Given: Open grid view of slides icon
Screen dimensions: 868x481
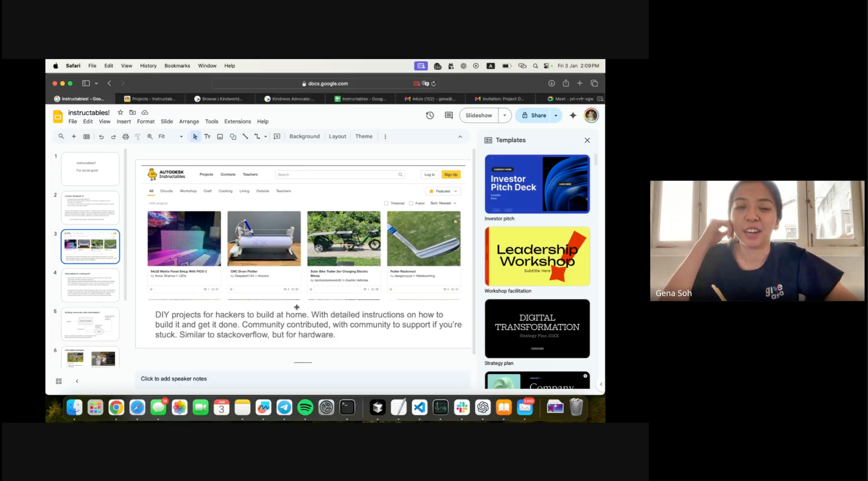Looking at the screenshot, I should pyautogui.click(x=59, y=381).
